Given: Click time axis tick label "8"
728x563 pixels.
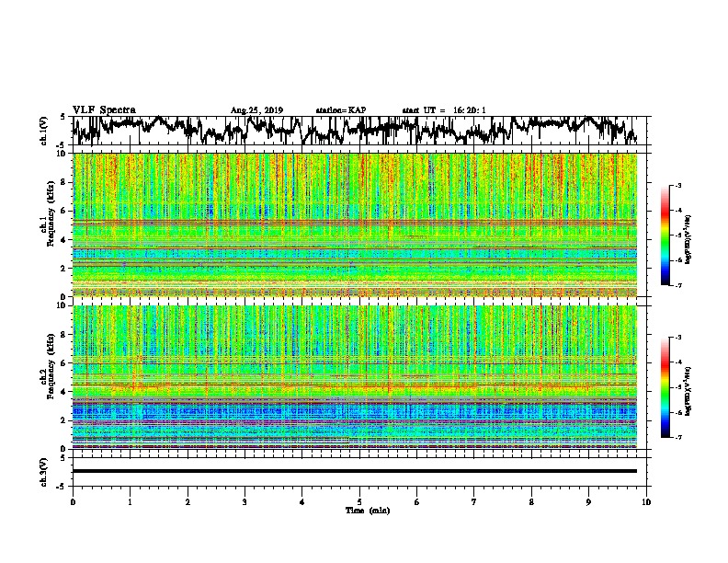Looking at the screenshot, I should click(531, 502).
